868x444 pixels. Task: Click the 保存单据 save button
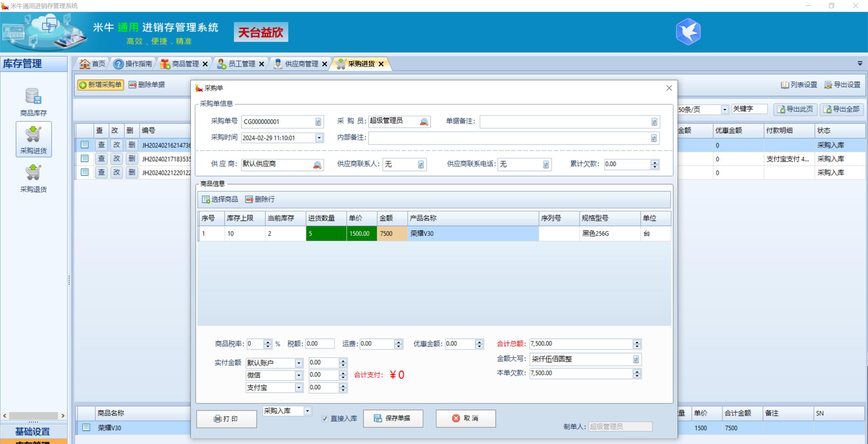pos(393,418)
